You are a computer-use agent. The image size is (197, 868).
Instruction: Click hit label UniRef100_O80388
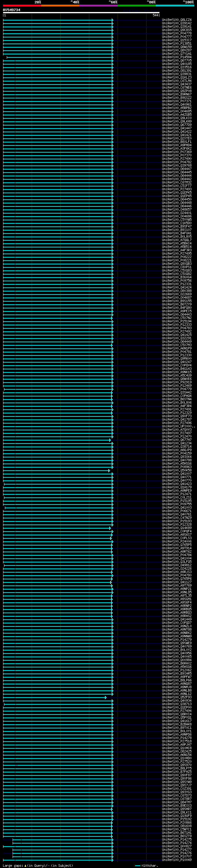pyautogui.click(x=177, y=291)
